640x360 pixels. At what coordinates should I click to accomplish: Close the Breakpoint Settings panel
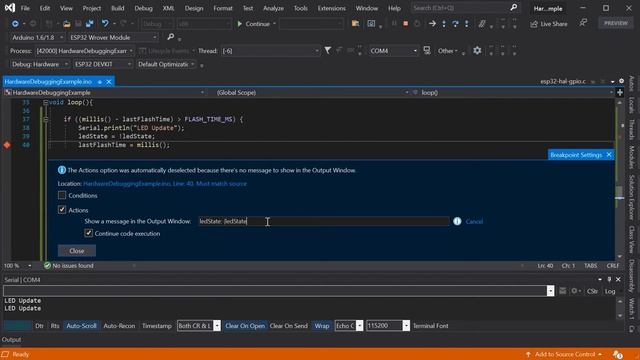pos(609,155)
